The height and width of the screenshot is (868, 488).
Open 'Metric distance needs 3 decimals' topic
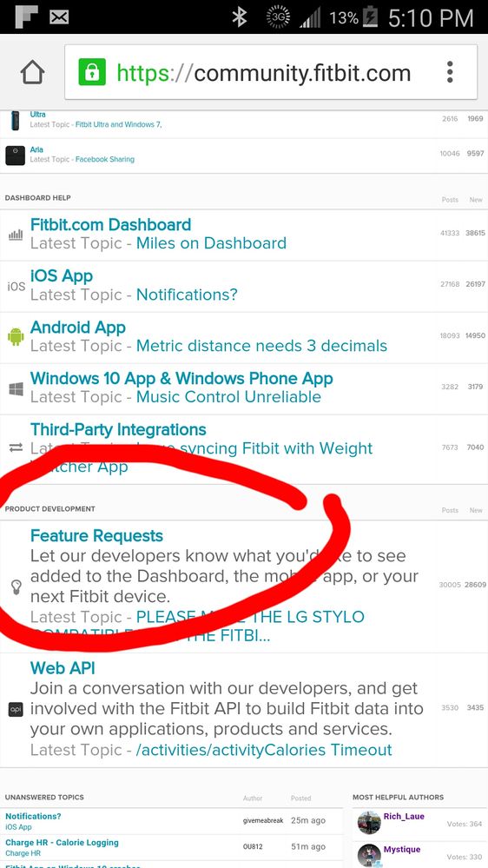(261, 346)
